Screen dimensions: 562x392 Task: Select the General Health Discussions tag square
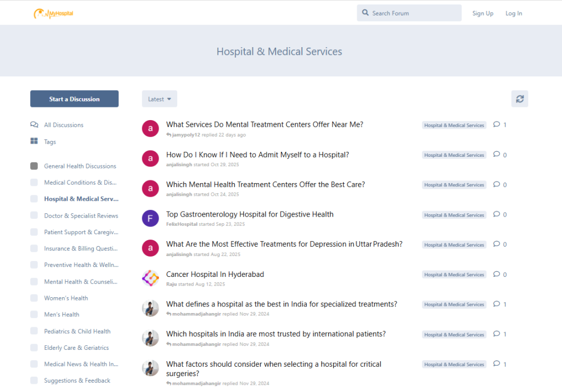34,166
